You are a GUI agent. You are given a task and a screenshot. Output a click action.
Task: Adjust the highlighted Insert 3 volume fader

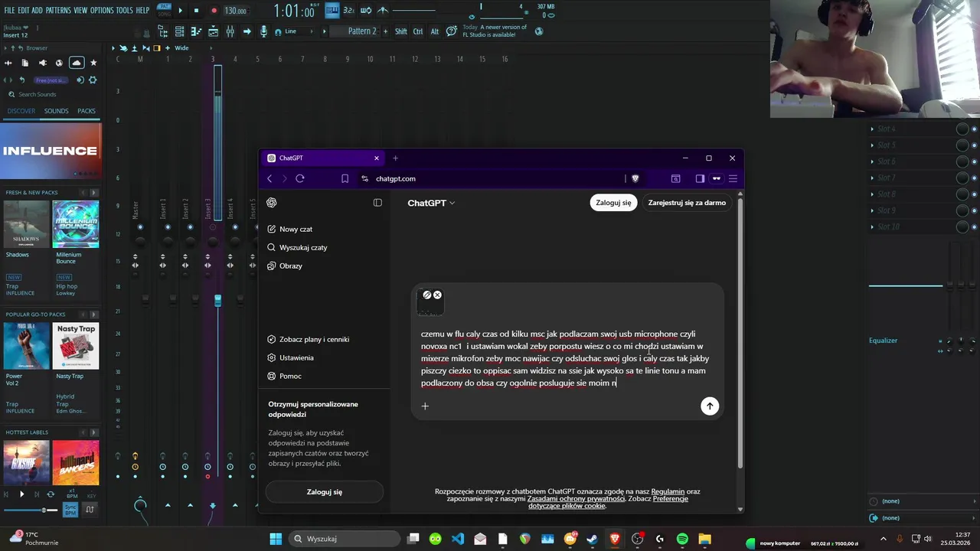coord(217,299)
